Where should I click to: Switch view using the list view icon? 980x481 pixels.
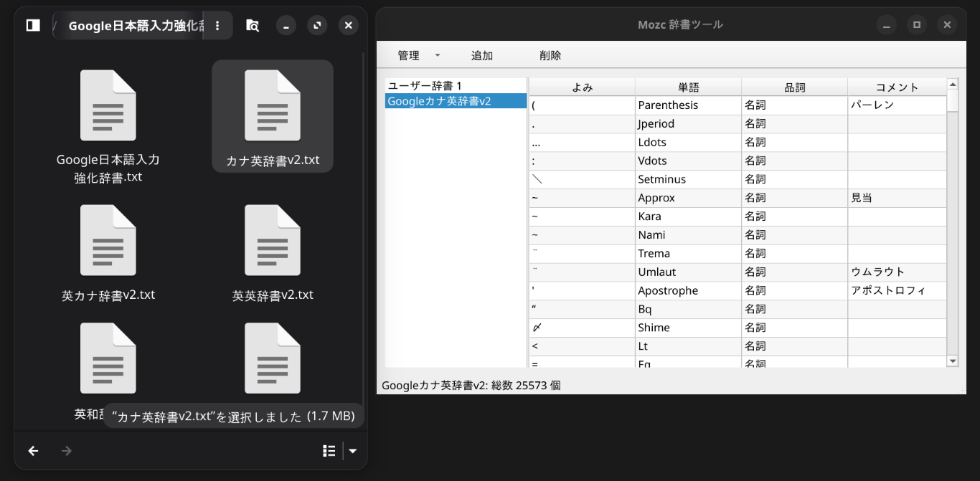tap(329, 450)
